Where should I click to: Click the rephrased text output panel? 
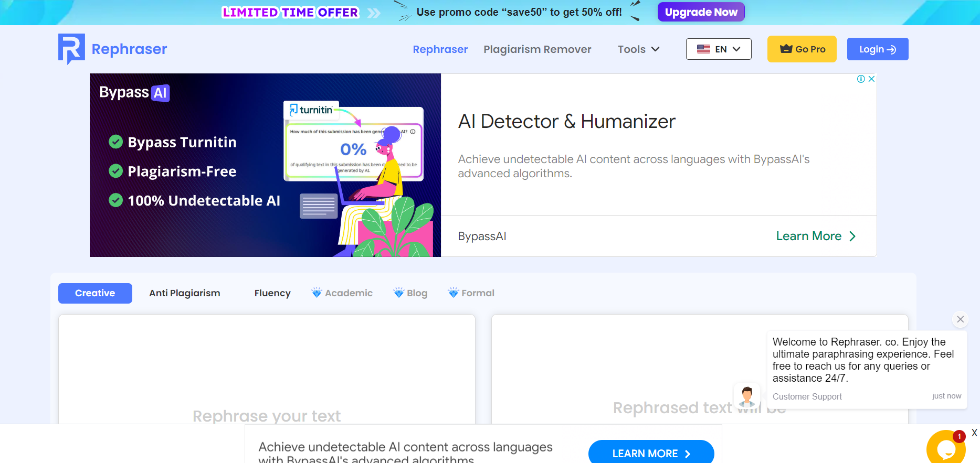699,369
